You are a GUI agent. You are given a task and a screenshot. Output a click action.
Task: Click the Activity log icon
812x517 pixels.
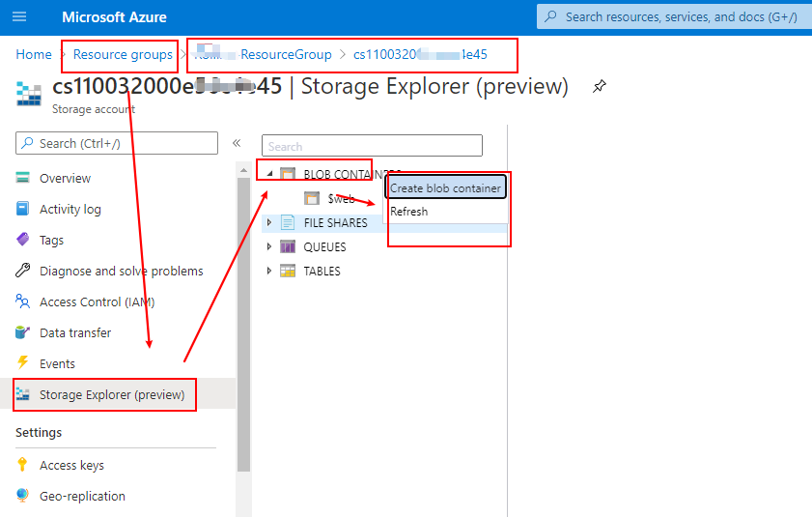click(23, 209)
